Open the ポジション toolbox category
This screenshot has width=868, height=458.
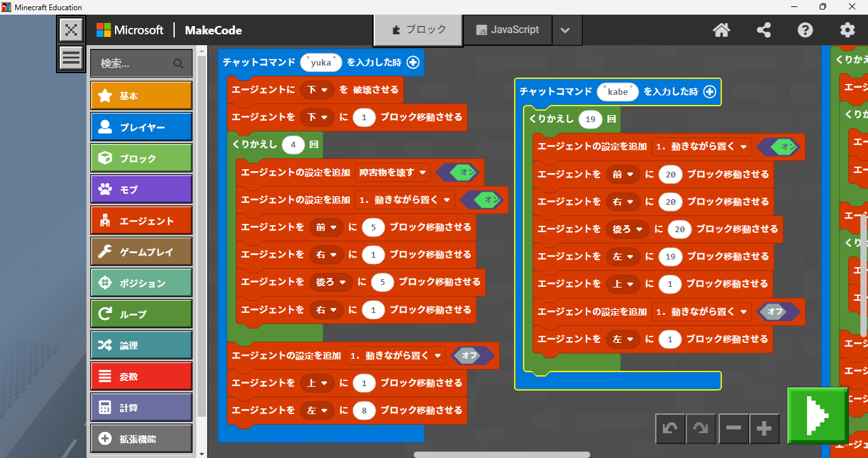pos(141,282)
